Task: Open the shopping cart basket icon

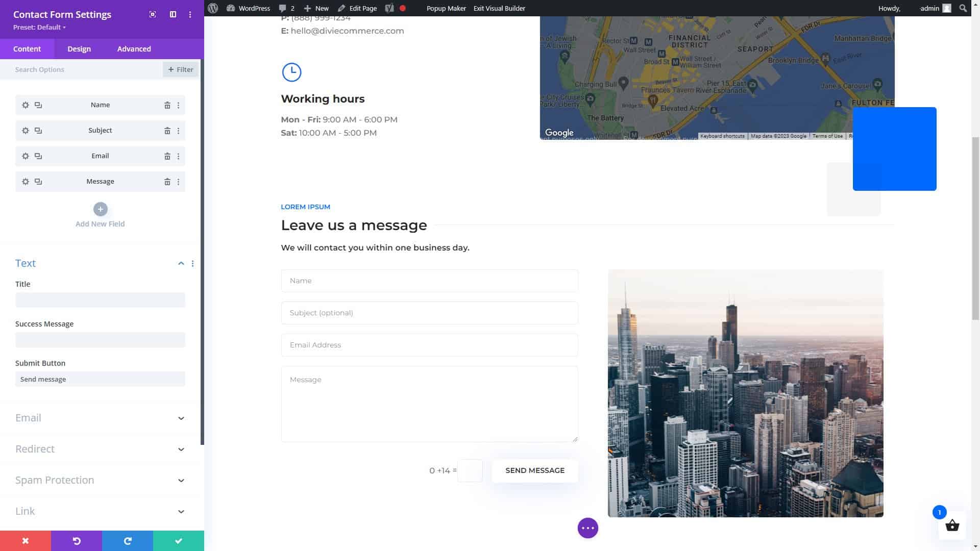Action: 952,525
